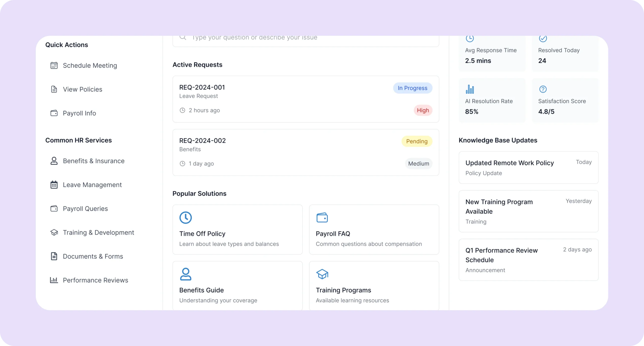Click the wallet icon beside Payroll Info
This screenshot has height=346, width=644.
coord(54,113)
